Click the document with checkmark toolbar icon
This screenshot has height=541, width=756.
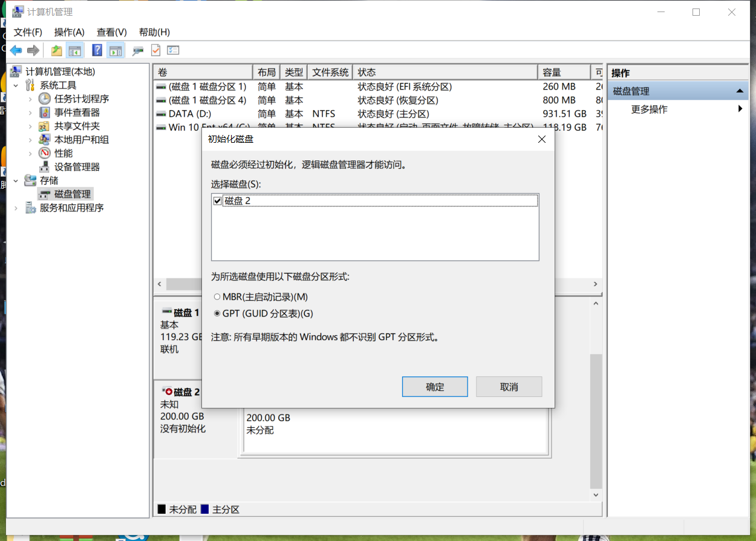tap(155, 51)
